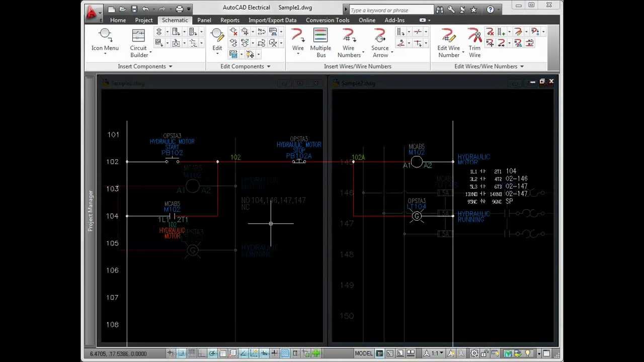Expand the Insert Components panel
The image size is (644, 362).
click(x=145, y=66)
